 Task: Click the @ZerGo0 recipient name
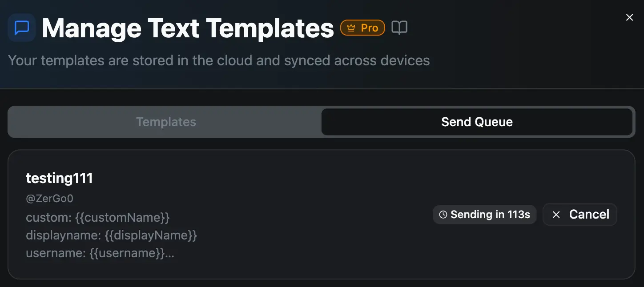(x=49, y=198)
